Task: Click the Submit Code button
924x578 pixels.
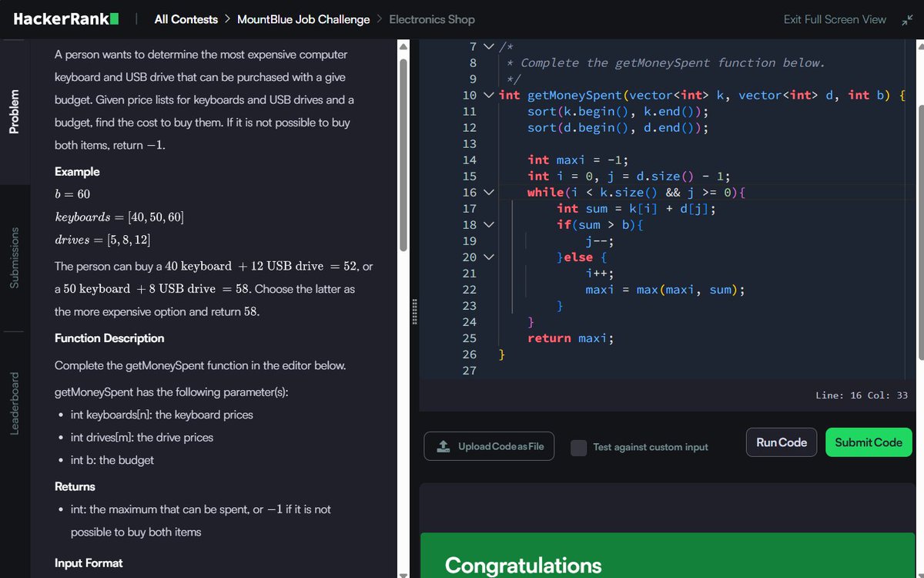Action: [869, 442]
